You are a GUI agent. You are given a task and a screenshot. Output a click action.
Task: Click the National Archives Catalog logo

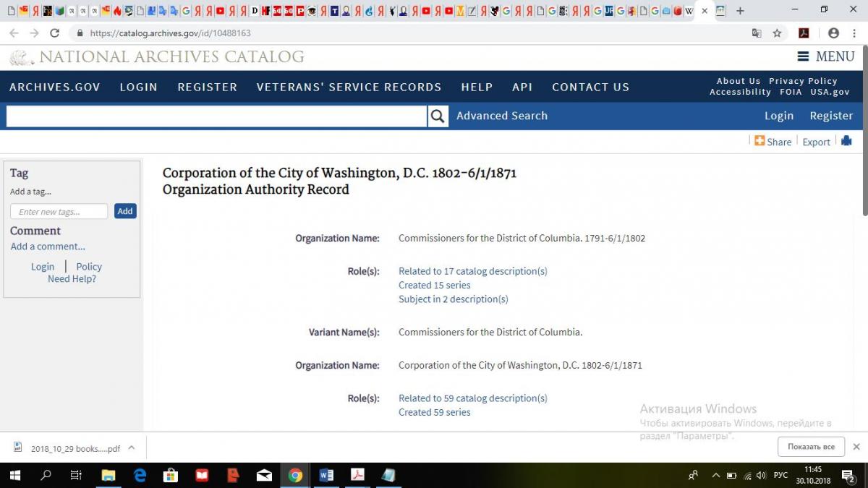156,57
